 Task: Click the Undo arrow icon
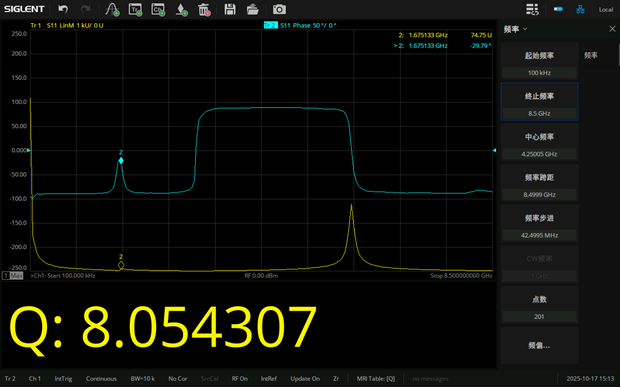point(63,9)
